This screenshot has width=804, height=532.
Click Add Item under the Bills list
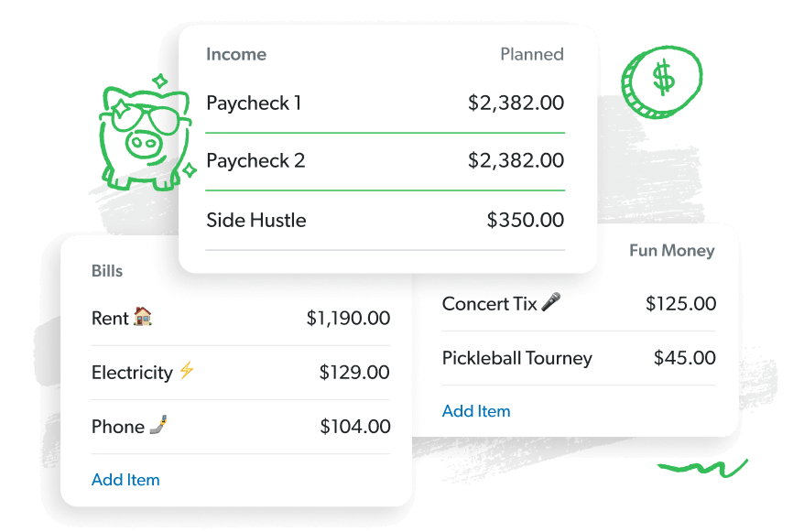pyautogui.click(x=125, y=479)
